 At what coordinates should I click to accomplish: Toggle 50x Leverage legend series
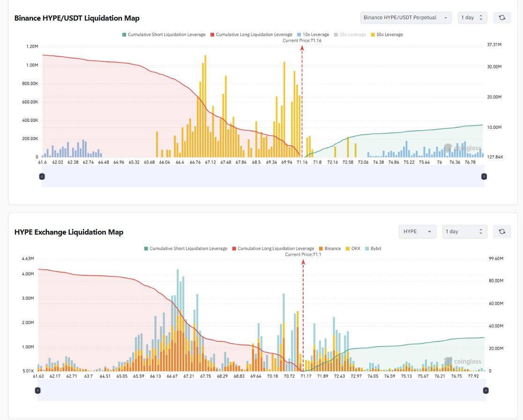tap(387, 35)
